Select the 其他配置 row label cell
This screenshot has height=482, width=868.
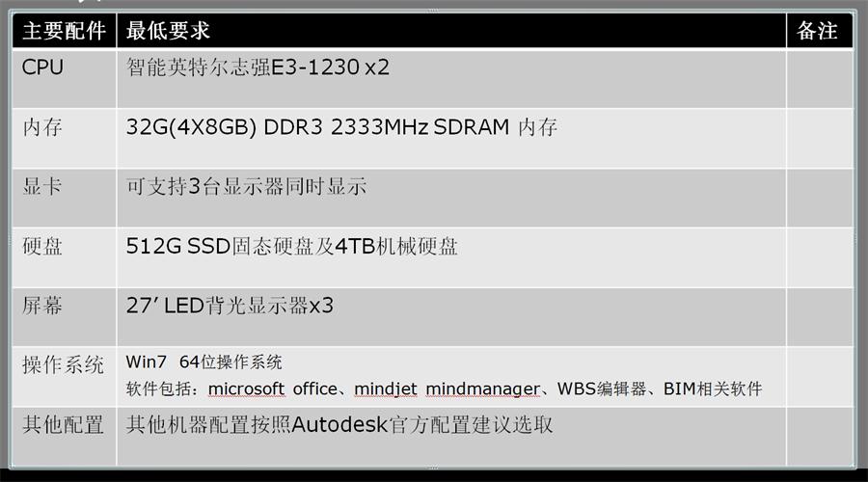pyautogui.click(x=64, y=425)
